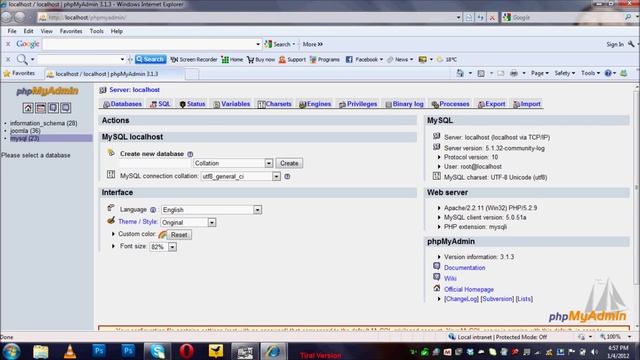
Task: Open the Databases tab
Action: click(x=122, y=104)
